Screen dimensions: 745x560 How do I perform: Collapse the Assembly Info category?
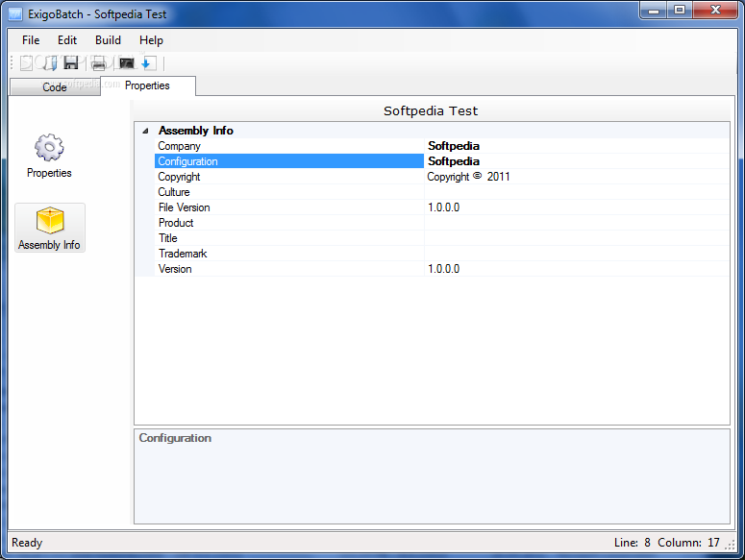(146, 131)
